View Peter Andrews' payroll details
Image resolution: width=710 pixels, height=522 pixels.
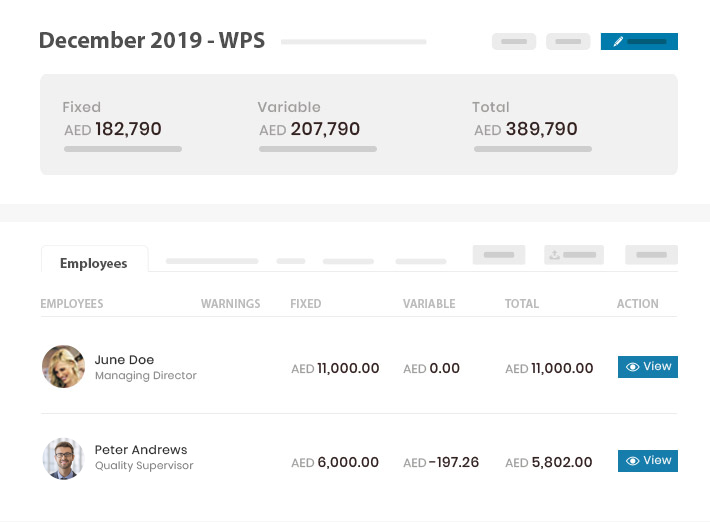pos(648,461)
